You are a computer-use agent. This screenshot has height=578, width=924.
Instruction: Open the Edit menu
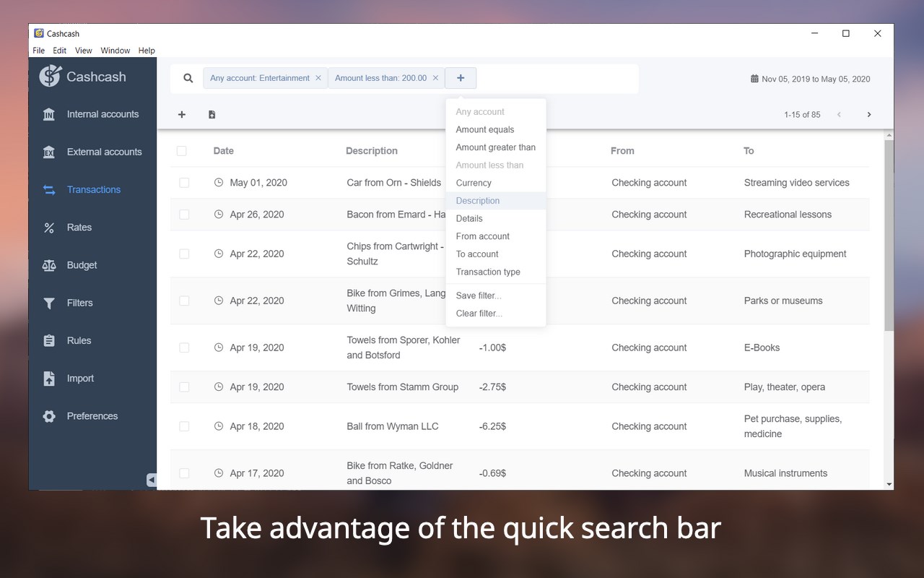pyautogui.click(x=60, y=51)
